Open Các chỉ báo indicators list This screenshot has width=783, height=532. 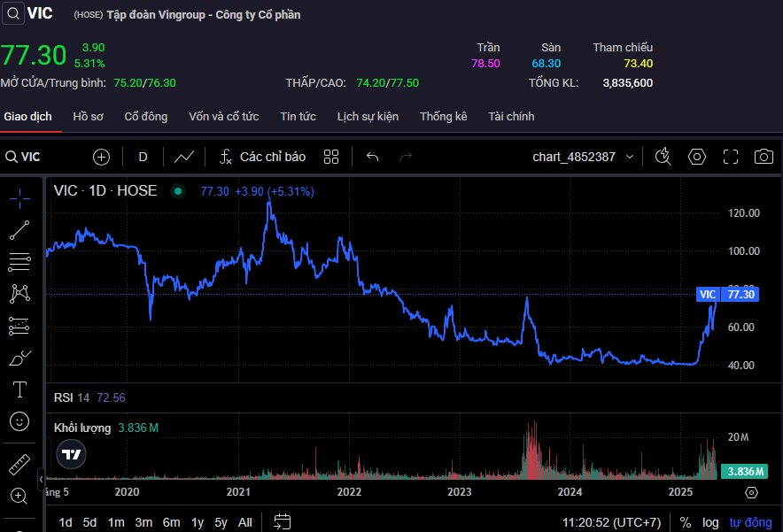pos(263,157)
